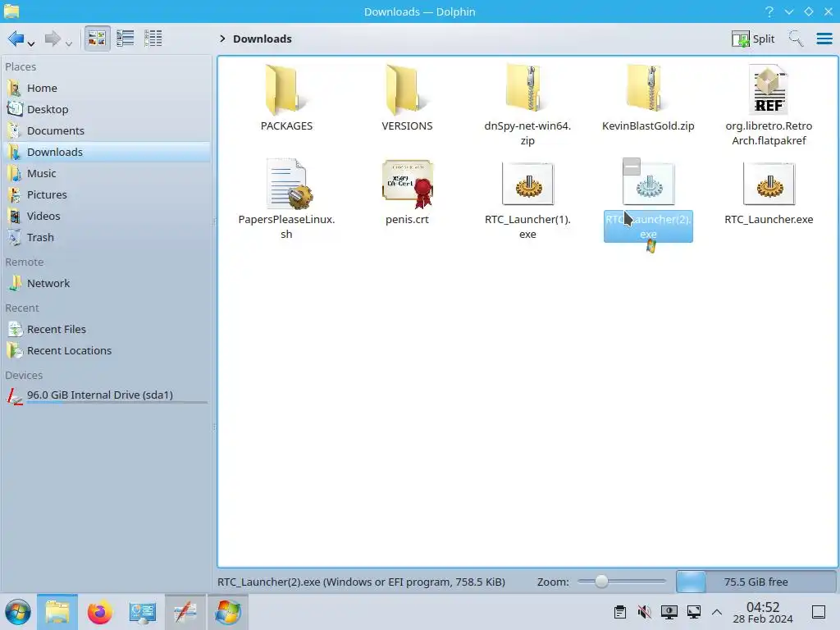Click the KevinBlastGold.zip file name label
The image size is (840, 630).
[648, 126]
